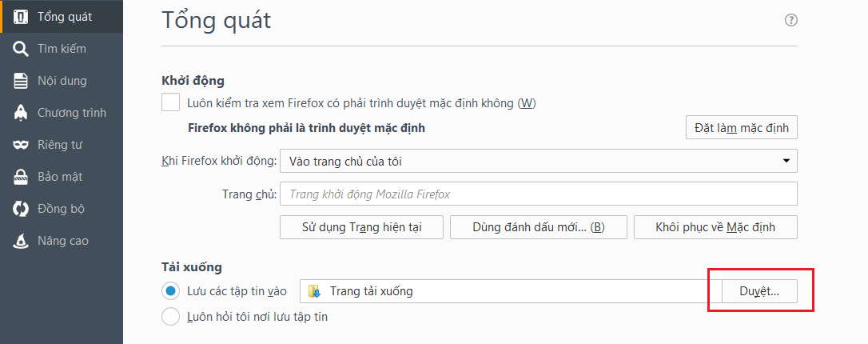Select the Lưu các tập tin vào radio
868x344 pixels.
coord(170,291)
